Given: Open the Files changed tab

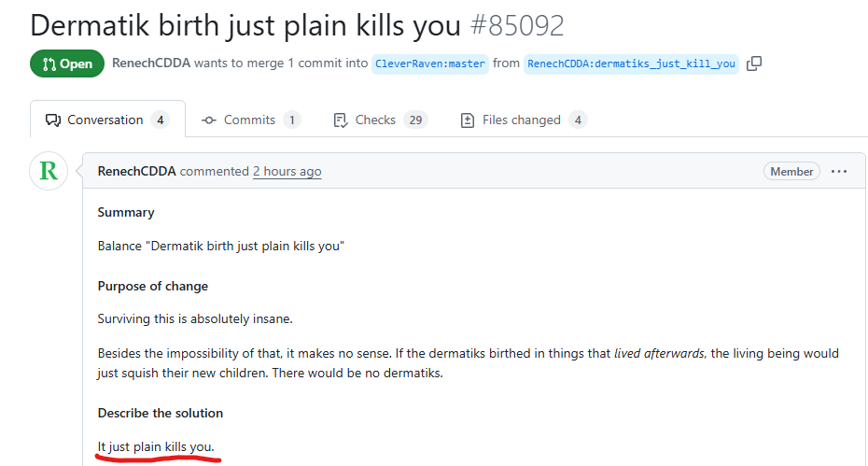Looking at the screenshot, I should [521, 120].
